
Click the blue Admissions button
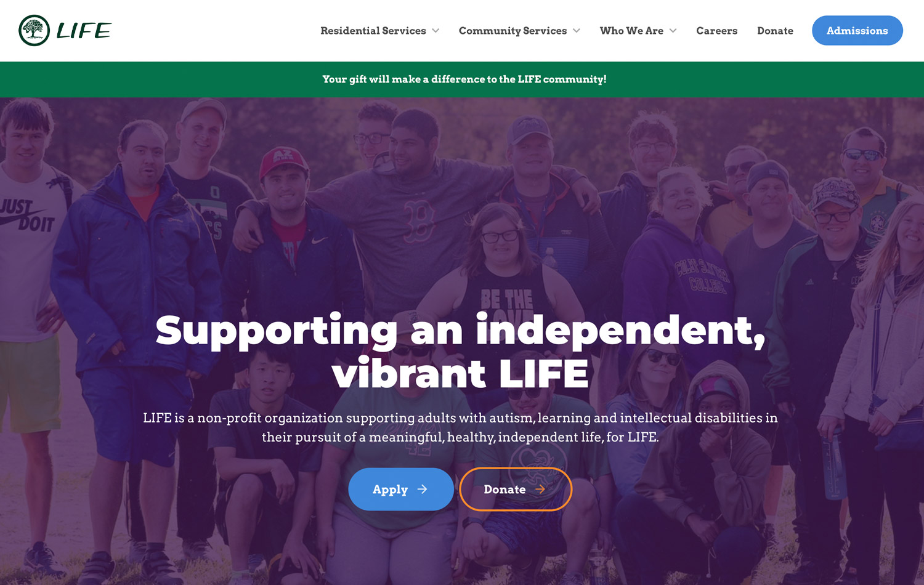857,30
